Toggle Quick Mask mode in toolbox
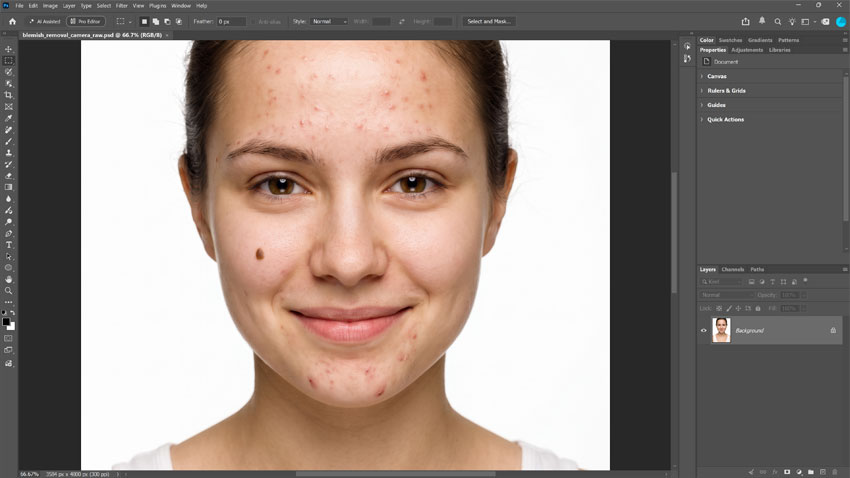Screen dimensions: 850x478 coord(9,338)
